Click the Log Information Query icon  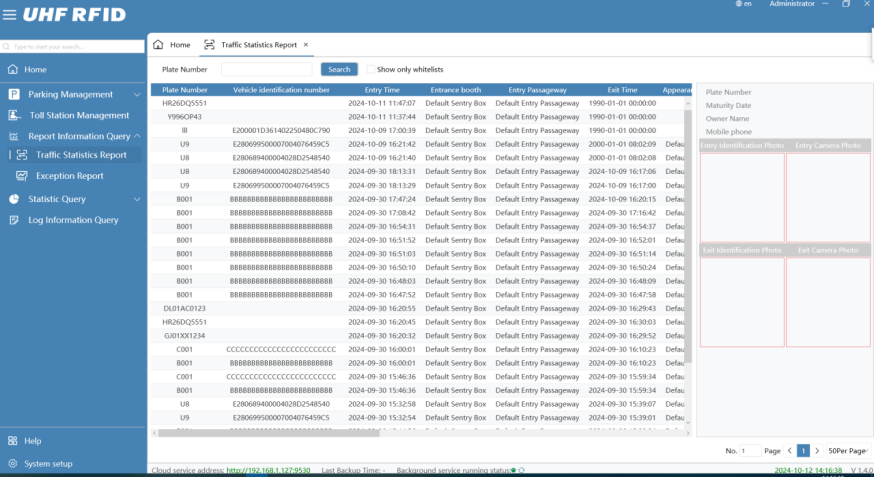tap(14, 220)
